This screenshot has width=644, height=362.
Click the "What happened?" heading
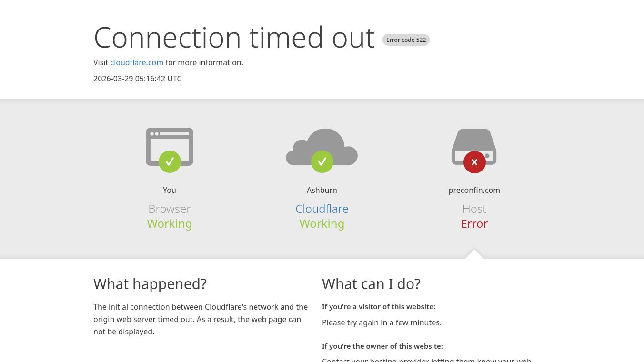point(150,284)
